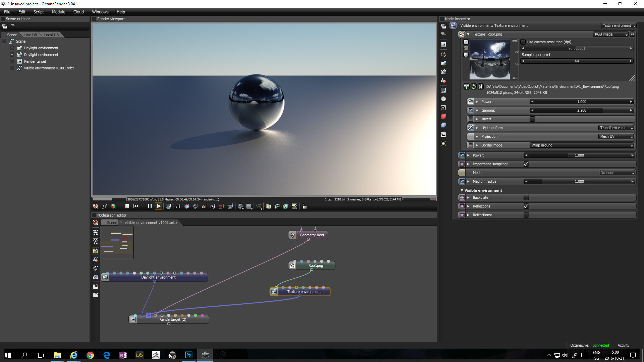This screenshot has width=644, height=362.
Task: Open Photoshop from the Windows taskbar
Action: click(x=189, y=355)
